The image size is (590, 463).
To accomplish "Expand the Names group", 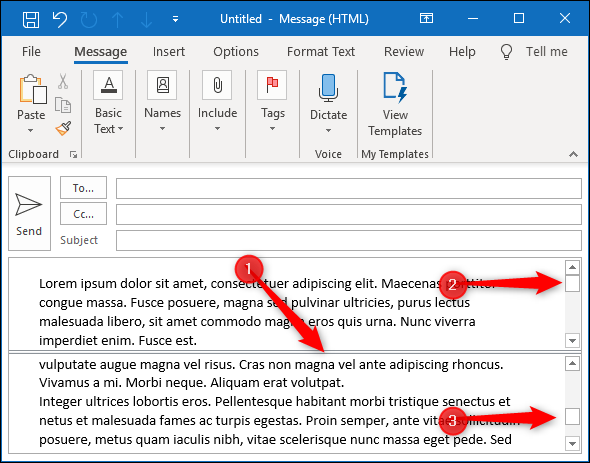I will [x=163, y=102].
